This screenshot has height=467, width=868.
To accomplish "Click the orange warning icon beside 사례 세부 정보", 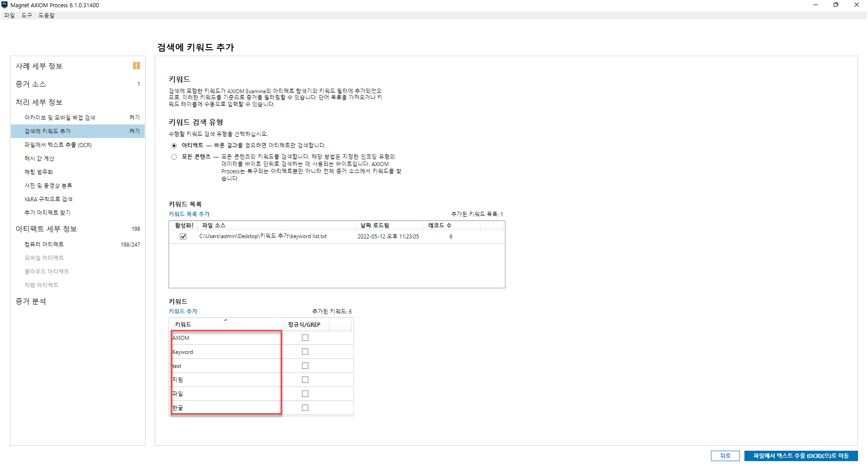I will 136,66.
